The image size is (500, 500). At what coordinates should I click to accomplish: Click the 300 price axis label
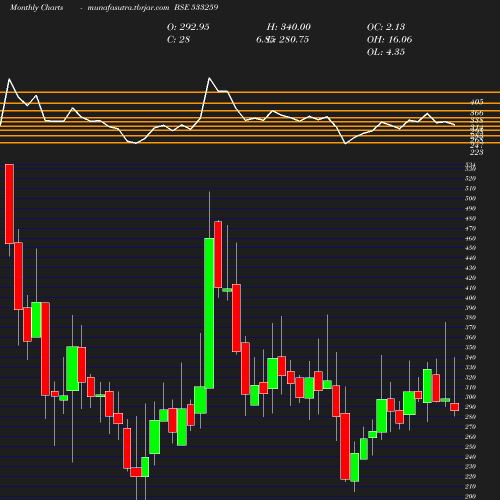tap(470, 397)
